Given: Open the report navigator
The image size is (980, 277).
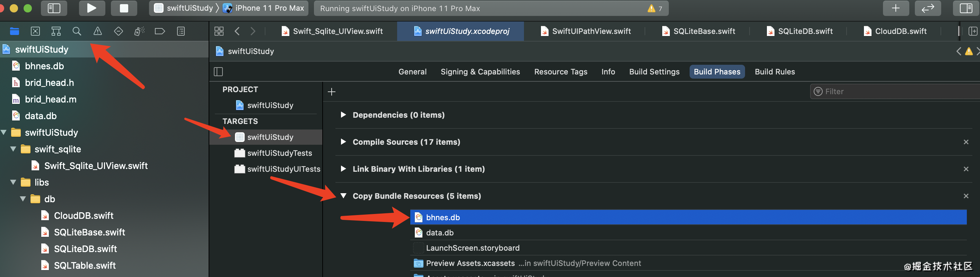Looking at the screenshot, I should tap(181, 31).
